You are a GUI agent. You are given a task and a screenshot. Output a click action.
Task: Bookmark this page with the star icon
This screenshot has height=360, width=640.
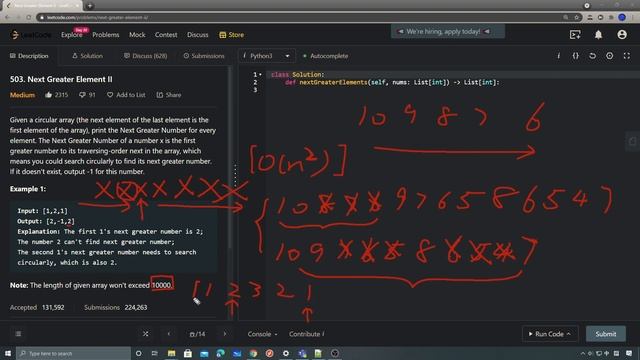576,18
